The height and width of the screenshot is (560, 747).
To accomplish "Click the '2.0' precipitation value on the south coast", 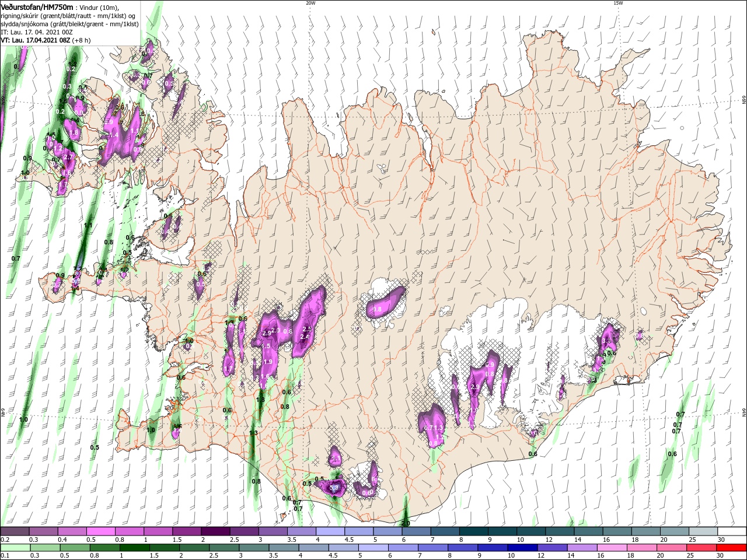I will (x=406, y=523).
